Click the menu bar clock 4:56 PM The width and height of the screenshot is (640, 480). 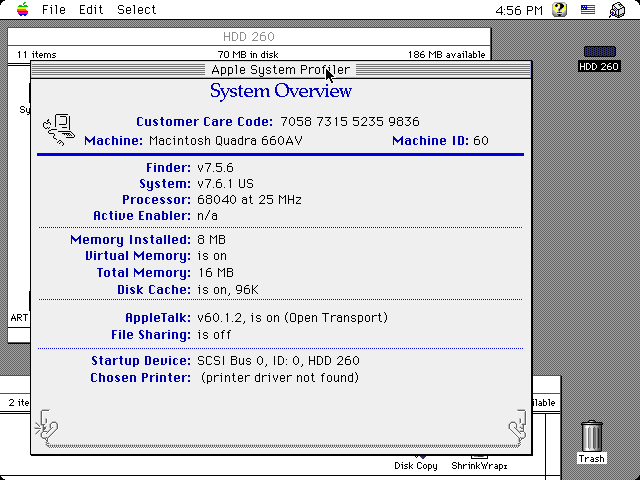pyautogui.click(x=519, y=10)
